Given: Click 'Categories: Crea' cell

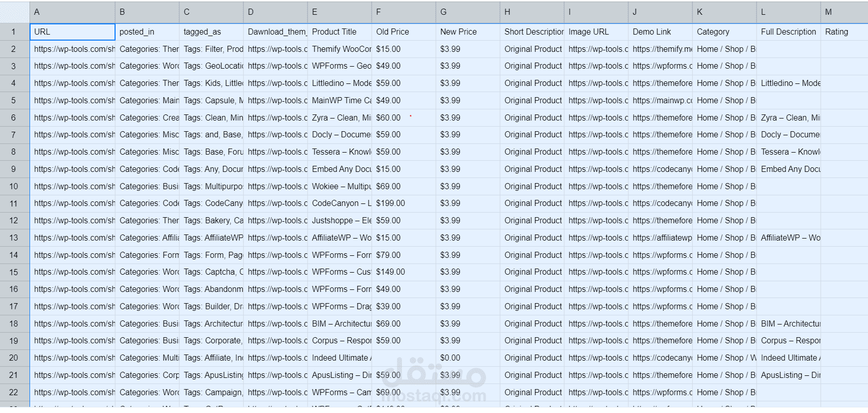Looking at the screenshot, I should click(147, 117).
